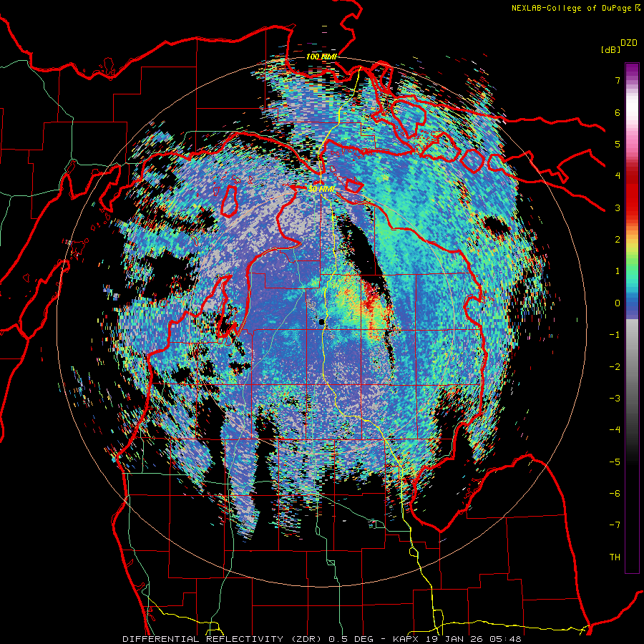Click the 2 value on the color scale
This screenshot has width=644, height=644.
[618, 240]
